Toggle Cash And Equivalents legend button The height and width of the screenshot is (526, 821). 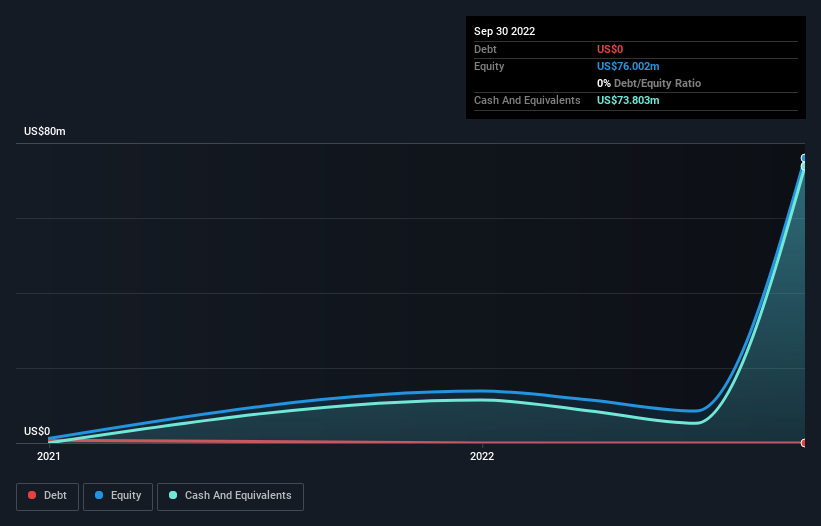tap(230, 496)
